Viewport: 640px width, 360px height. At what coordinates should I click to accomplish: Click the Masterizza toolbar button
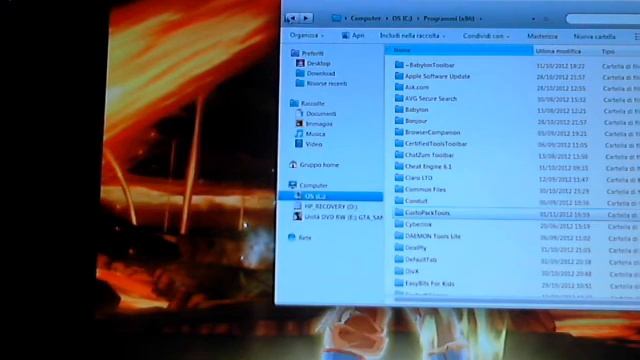[x=542, y=36]
